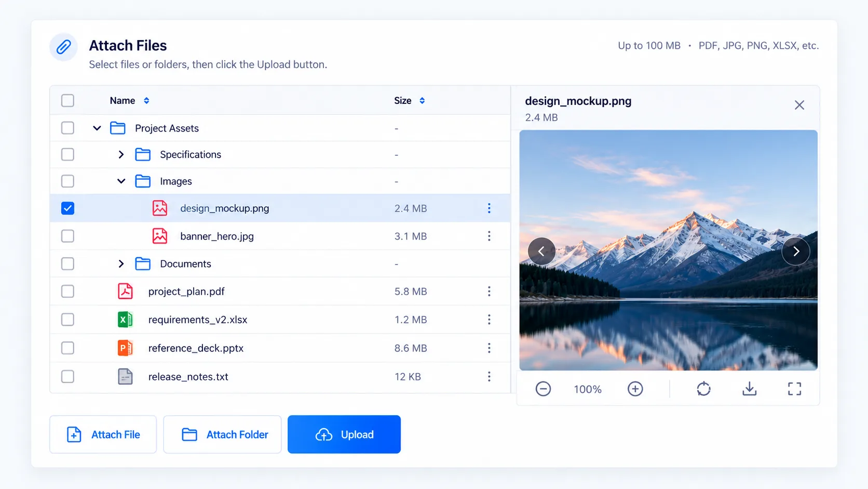Viewport: 868px width, 489px height.
Task: Click the requirements_v2.xlsx Excel icon
Action: tap(125, 319)
